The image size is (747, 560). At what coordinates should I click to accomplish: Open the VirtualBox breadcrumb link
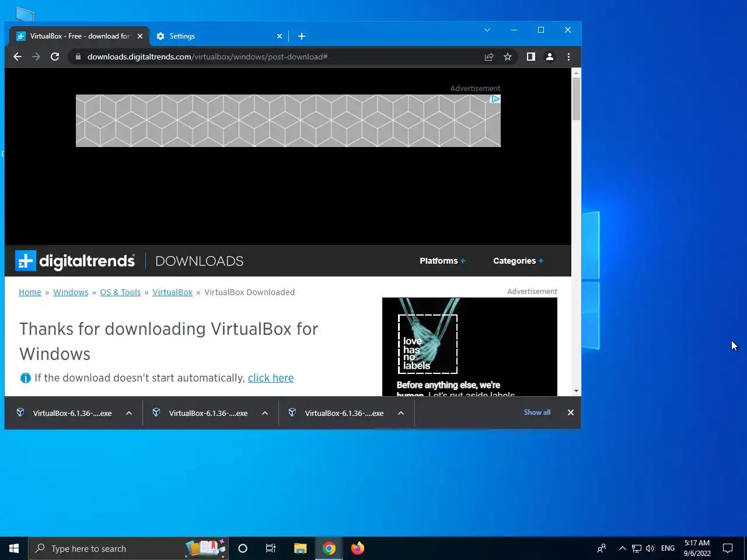(x=172, y=292)
